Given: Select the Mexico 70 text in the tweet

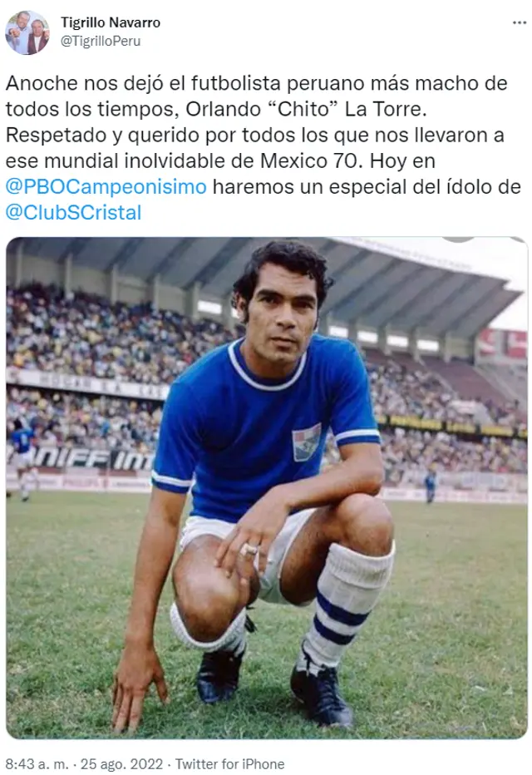Looking at the screenshot, I should click(x=312, y=160).
